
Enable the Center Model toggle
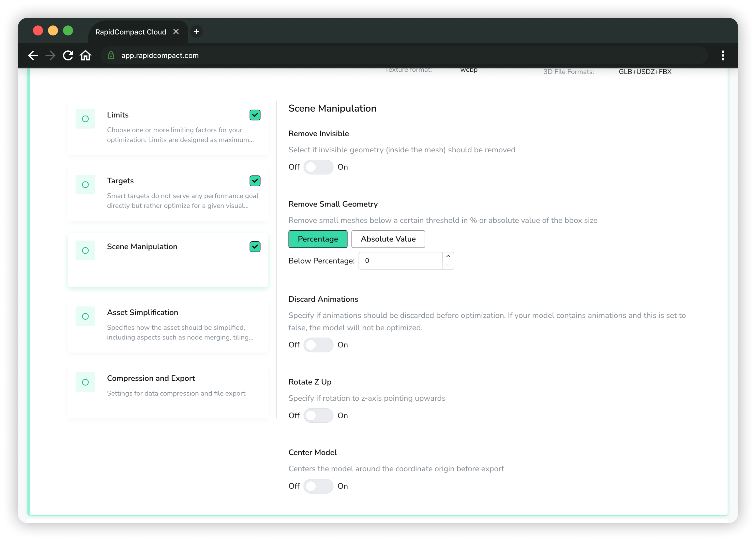[x=318, y=486]
